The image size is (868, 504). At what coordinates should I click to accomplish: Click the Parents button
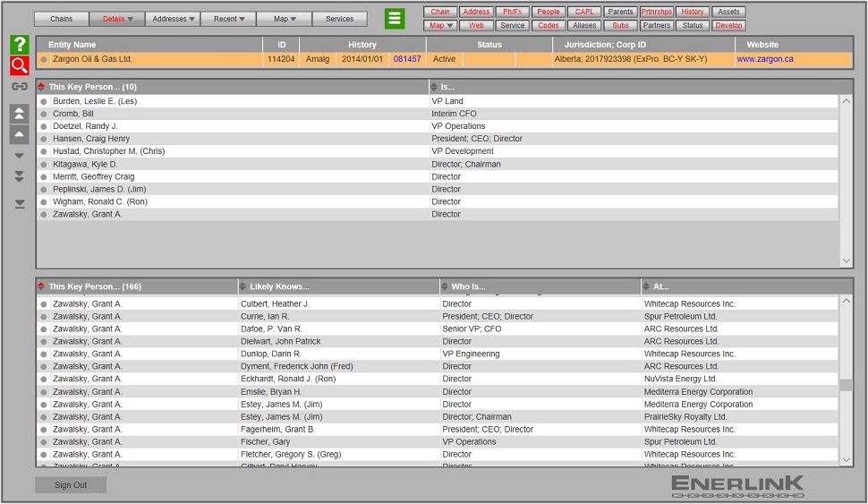click(x=620, y=12)
